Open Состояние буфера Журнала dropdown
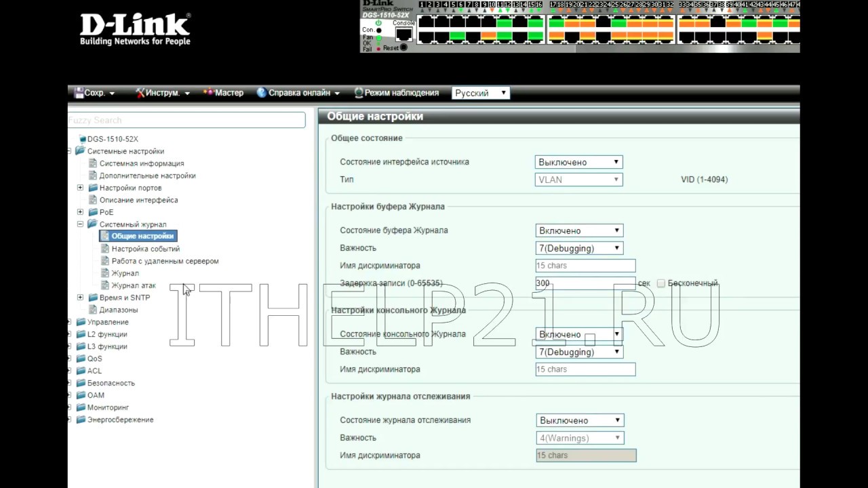The width and height of the screenshot is (868, 488). (578, 230)
